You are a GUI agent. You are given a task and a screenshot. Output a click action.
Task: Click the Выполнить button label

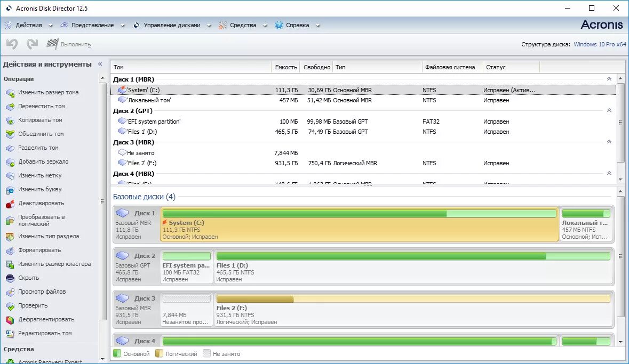click(x=76, y=44)
